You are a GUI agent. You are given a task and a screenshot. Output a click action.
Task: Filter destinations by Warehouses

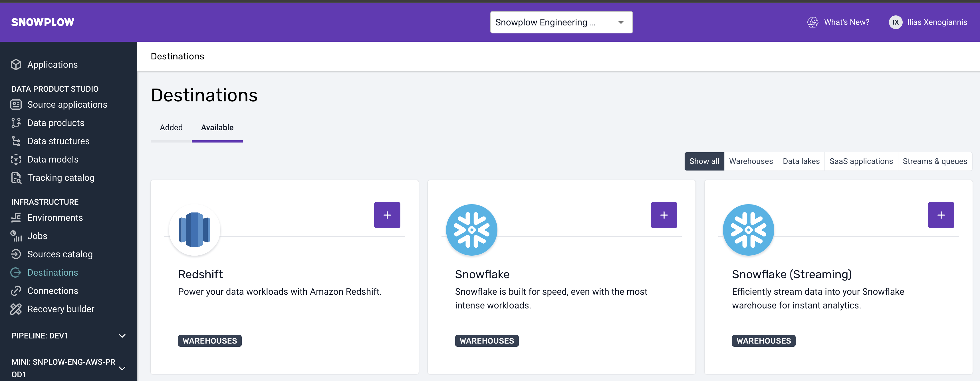(x=751, y=161)
